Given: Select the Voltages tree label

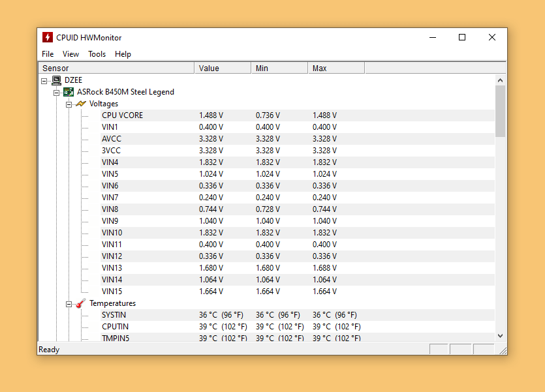Looking at the screenshot, I should 104,104.
